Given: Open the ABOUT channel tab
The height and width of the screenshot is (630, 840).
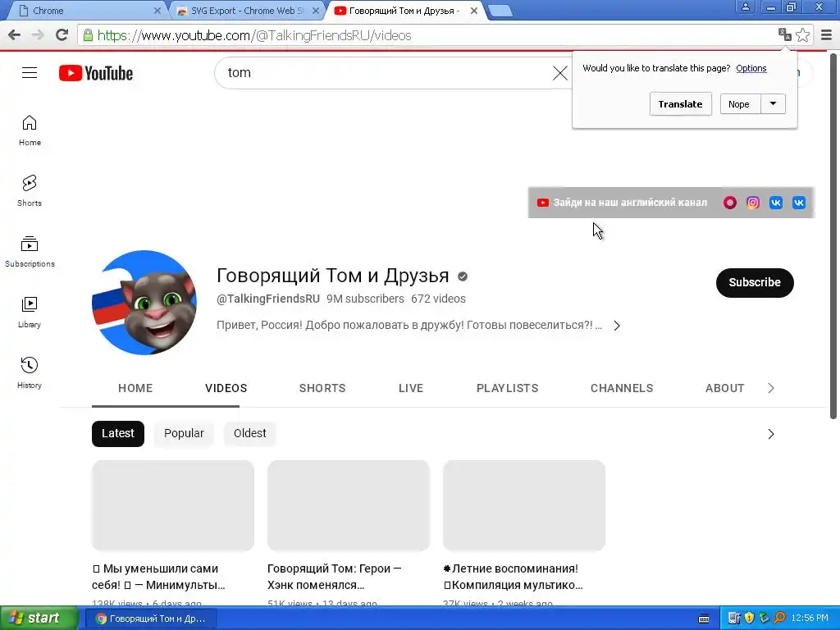Looking at the screenshot, I should pos(725,388).
